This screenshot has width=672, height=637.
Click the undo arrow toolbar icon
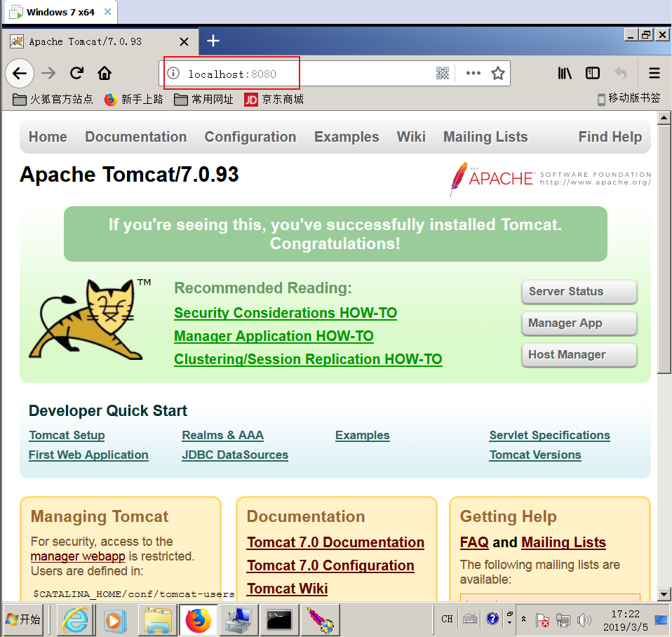click(x=620, y=73)
